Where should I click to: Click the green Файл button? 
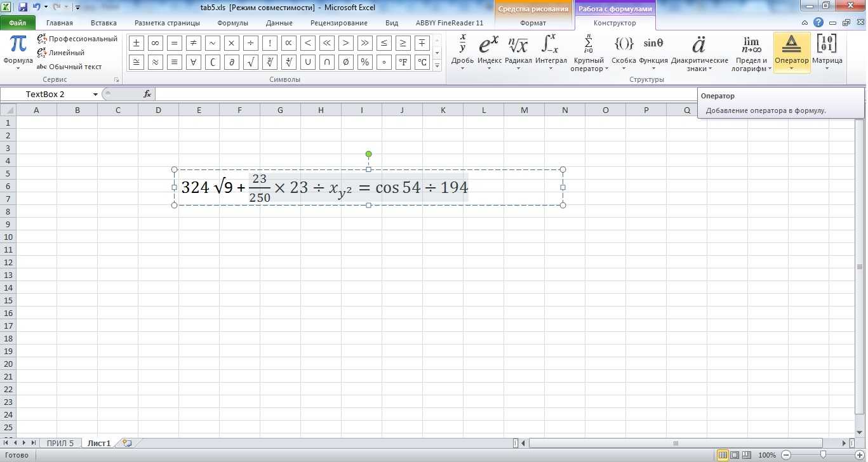coord(17,23)
